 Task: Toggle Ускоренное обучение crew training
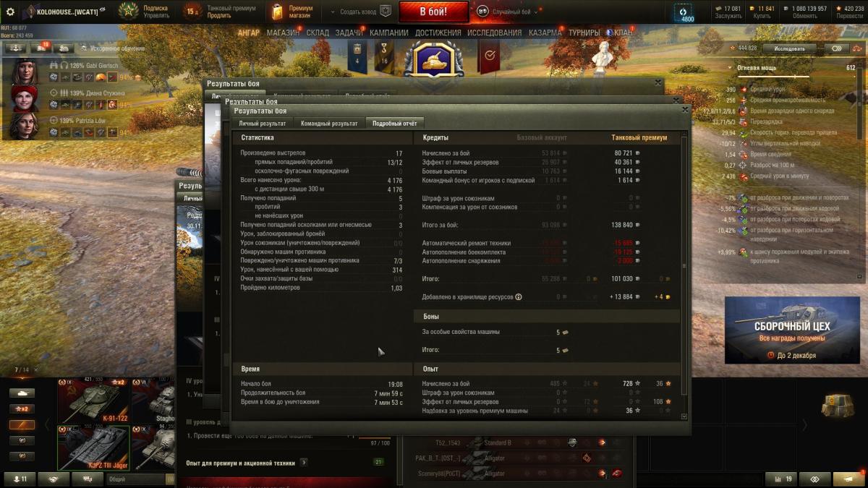click(x=112, y=48)
